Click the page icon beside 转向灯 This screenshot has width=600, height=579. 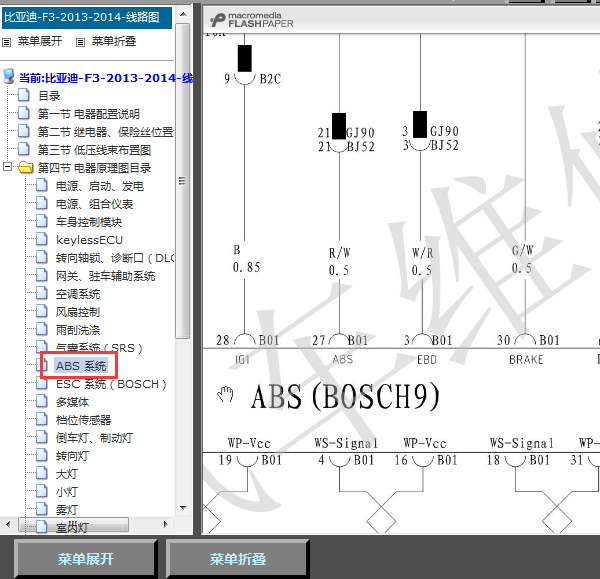pyautogui.click(x=42, y=455)
